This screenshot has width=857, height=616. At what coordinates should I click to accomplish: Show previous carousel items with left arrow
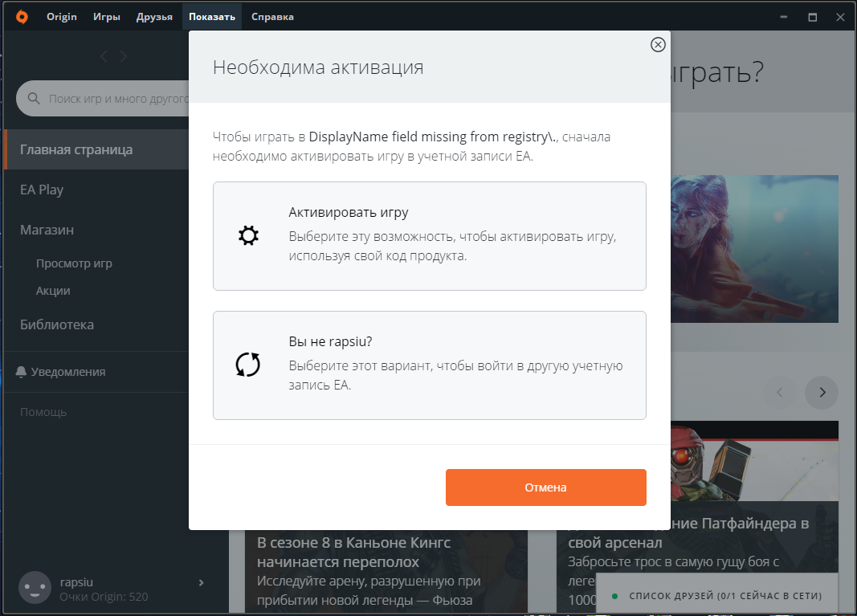(x=779, y=393)
